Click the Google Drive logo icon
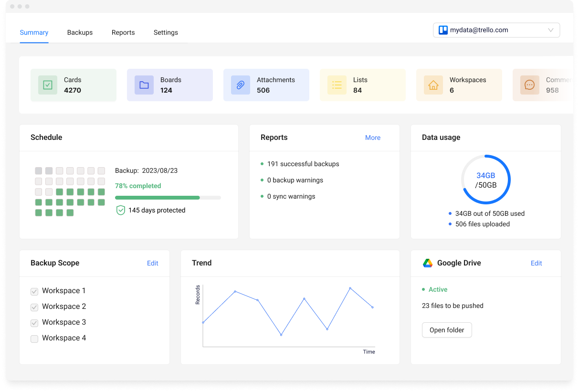This screenshot has width=579, height=392. [x=428, y=263]
